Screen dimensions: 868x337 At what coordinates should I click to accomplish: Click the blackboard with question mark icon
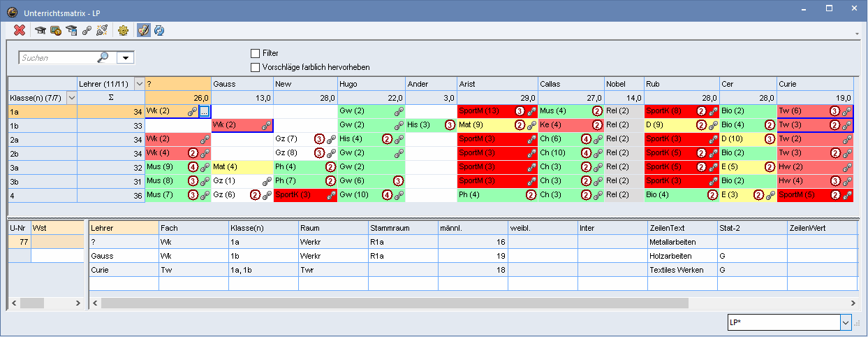point(56,30)
